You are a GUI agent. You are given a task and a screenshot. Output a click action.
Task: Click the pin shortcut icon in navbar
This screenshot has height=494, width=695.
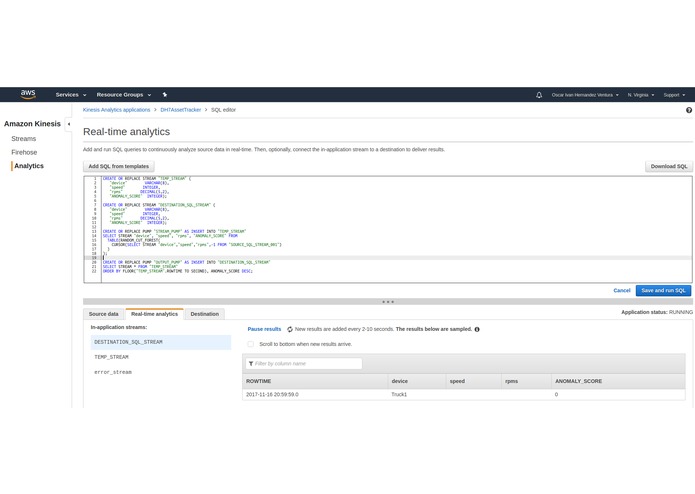coord(164,94)
